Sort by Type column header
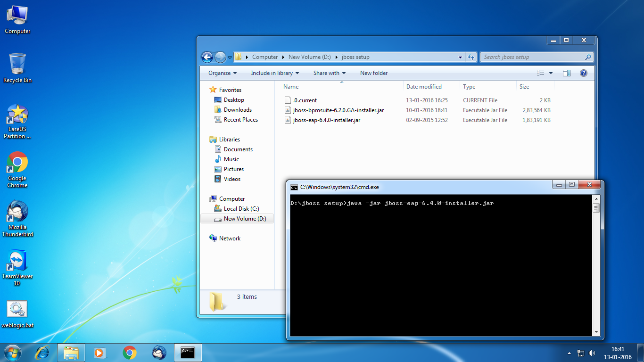644x362 pixels. (x=488, y=87)
